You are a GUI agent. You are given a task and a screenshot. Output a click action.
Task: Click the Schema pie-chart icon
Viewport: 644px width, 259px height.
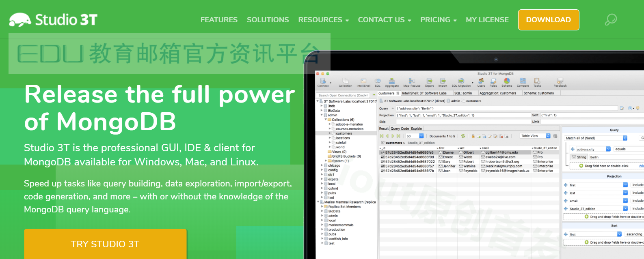coord(507,81)
